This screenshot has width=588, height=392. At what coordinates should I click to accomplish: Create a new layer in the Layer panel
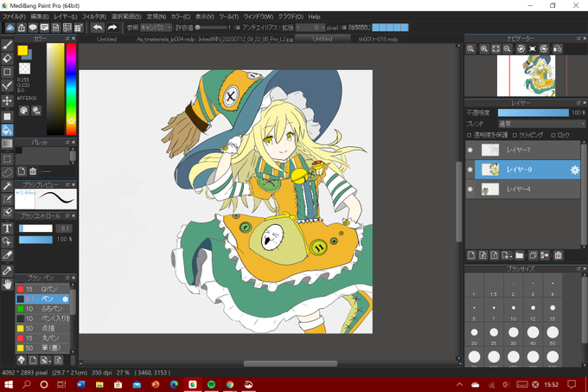click(471, 255)
